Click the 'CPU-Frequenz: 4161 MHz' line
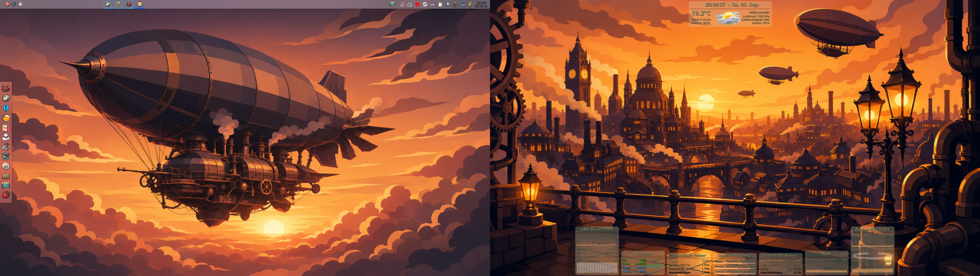This screenshot has height=276, width=980. 597,256
